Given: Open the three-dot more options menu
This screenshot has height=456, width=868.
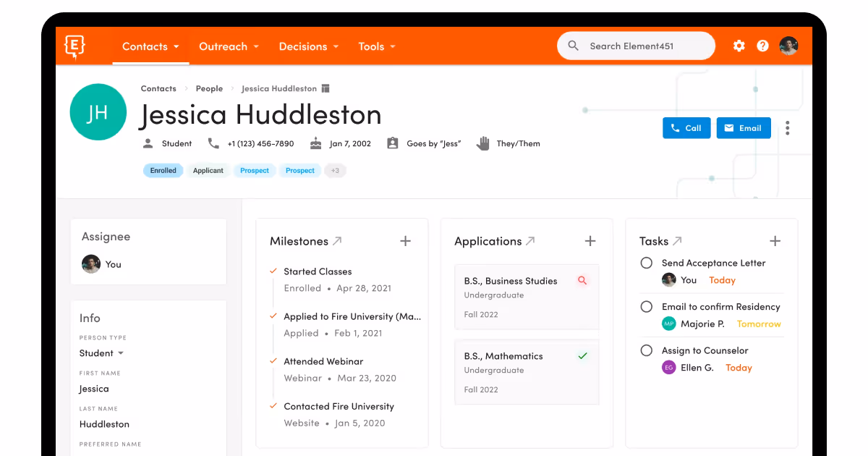Looking at the screenshot, I should [787, 128].
